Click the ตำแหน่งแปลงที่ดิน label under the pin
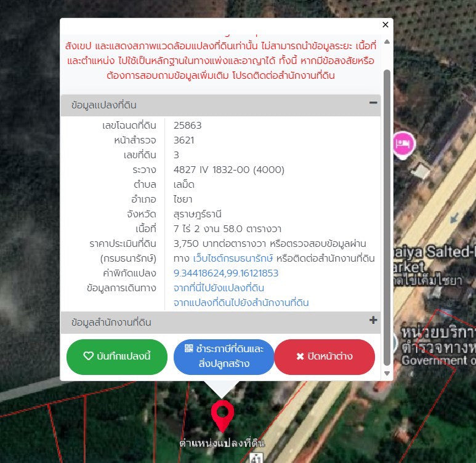The height and width of the screenshot is (463, 476). coord(222,443)
